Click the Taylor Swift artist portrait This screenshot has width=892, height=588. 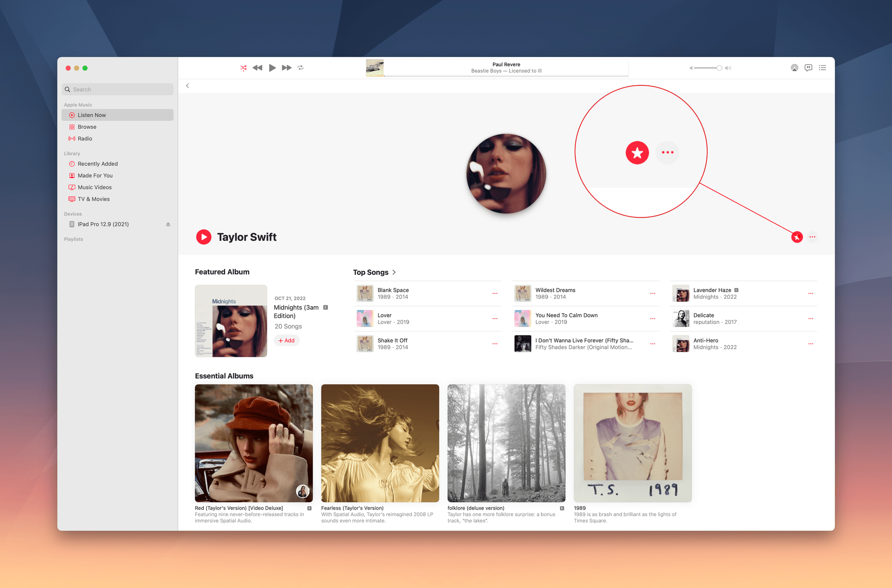[x=506, y=173]
